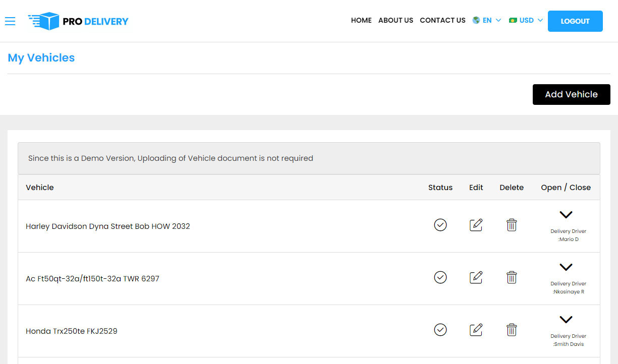
Task: Expand the Ac Ft50qt-32a row chevron
Action: pyautogui.click(x=566, y=267)
